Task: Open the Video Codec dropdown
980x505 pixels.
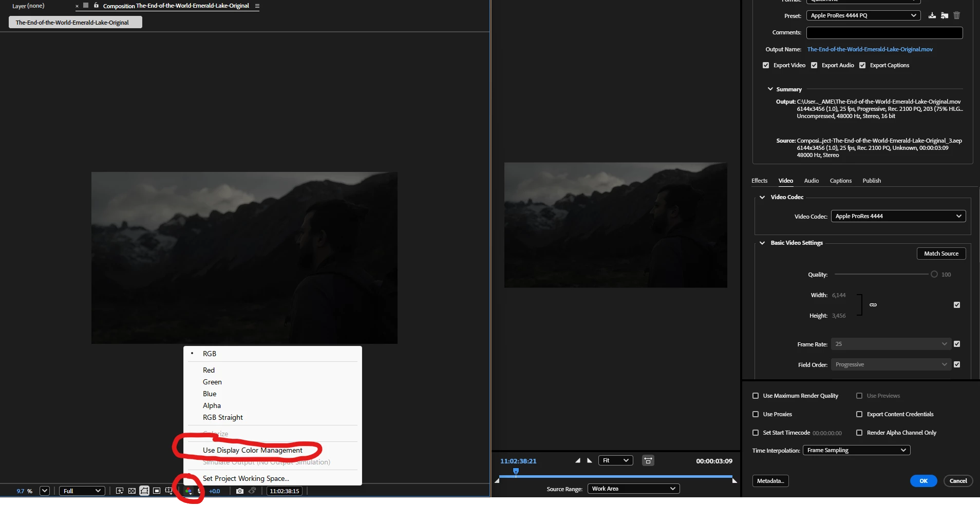Action: pos(898,216)
